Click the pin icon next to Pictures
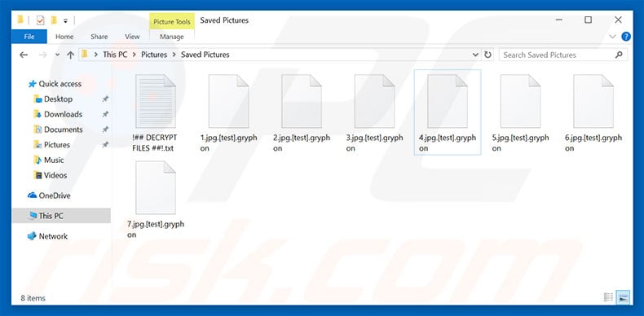The width and height of the screenshot is (644, 316). pos(105,144)
